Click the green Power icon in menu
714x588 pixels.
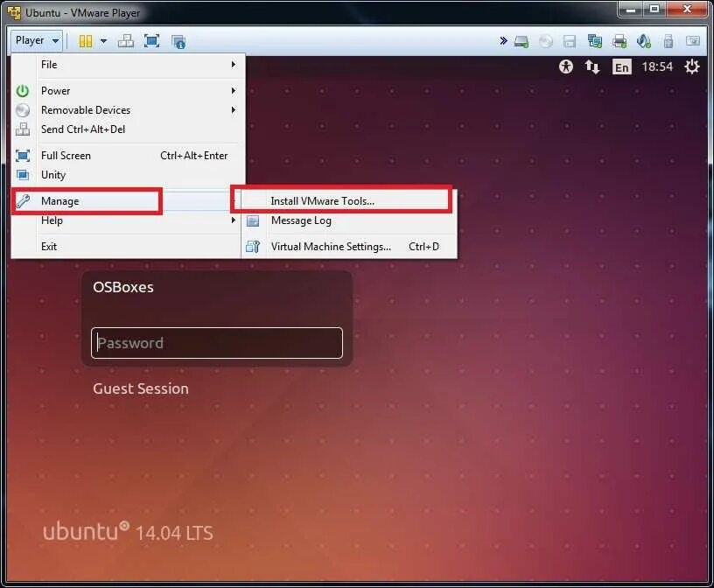23,91
